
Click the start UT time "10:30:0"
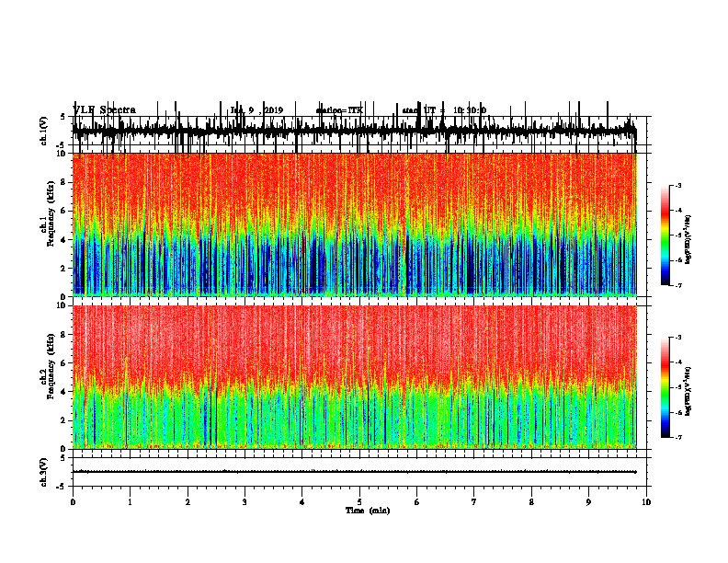pyautogui.click(x=470, y=110)
